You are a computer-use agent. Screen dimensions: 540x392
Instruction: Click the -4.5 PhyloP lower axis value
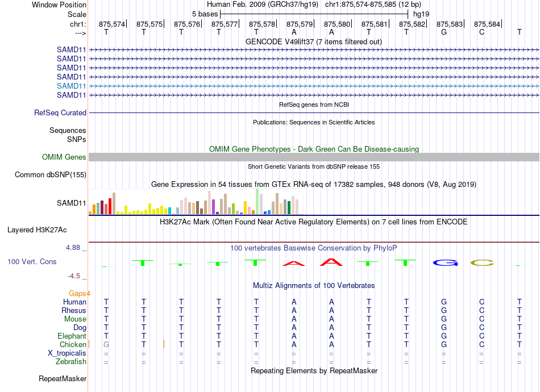tap(74, 276)
